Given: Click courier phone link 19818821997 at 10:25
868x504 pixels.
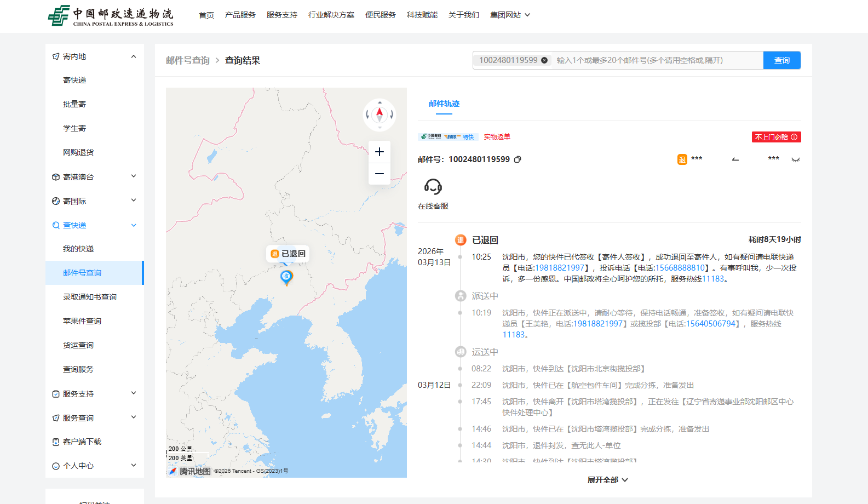Looking at the screenshot, I should (559, 268).
